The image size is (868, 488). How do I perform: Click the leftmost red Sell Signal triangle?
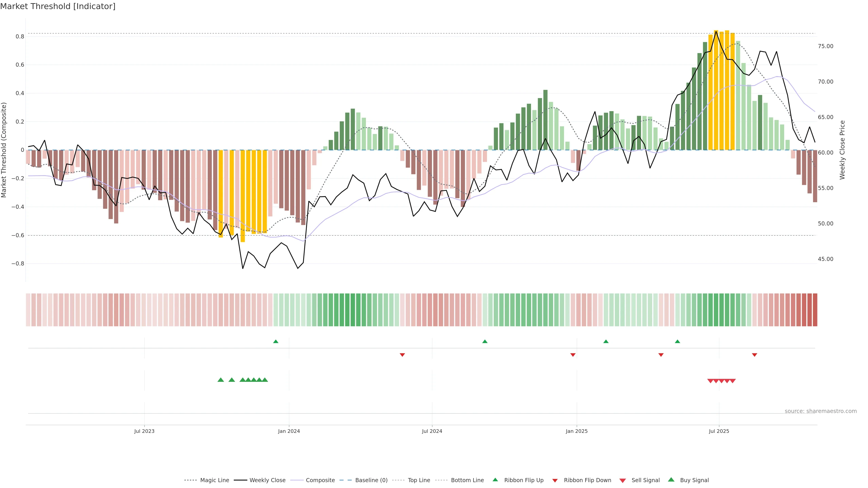pyautogui.click(x=710, y=381)
